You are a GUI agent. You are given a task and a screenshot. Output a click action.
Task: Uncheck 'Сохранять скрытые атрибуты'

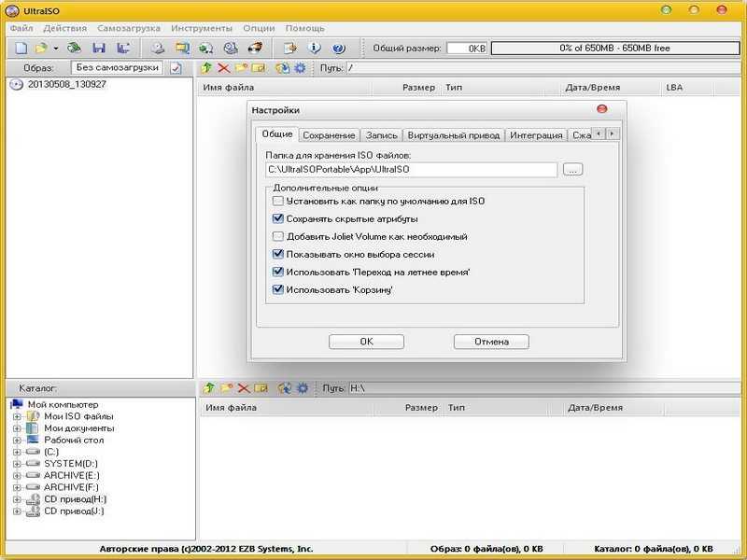point(277,218)
